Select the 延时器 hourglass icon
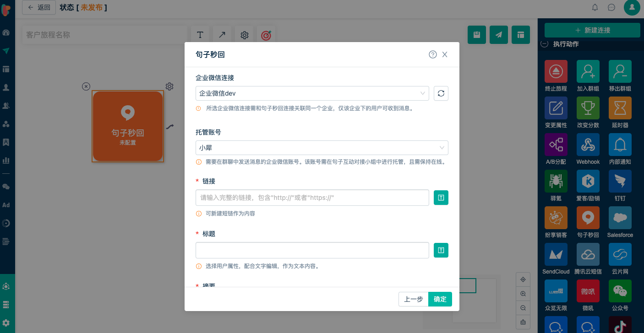Image resolution: width=644 pixels, height=333 pixels. (x=620, y=108)
